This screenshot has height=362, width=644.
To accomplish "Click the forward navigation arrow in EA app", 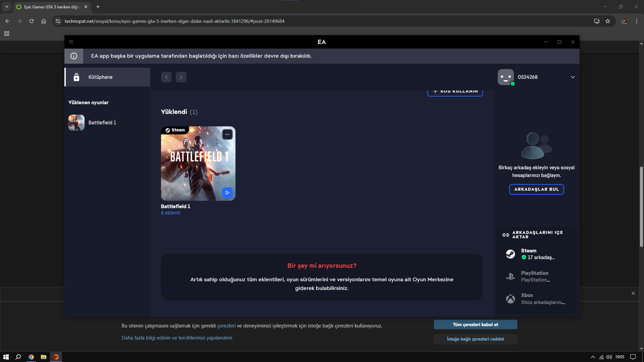I will pos(181,77).
